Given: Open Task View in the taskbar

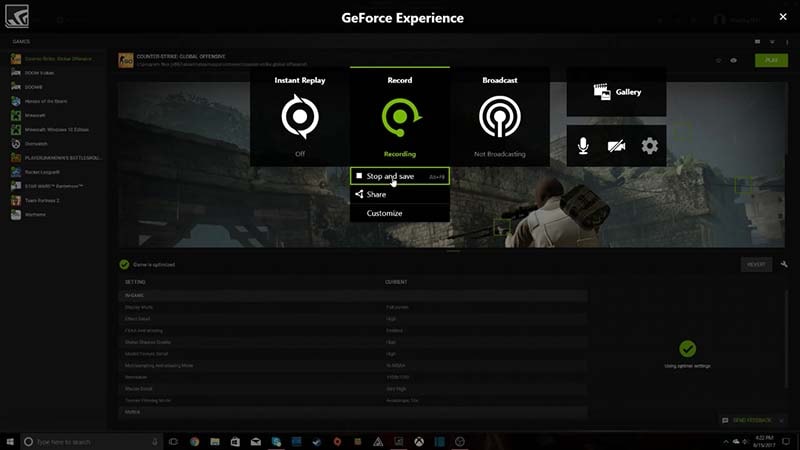Looking at the screenshot, I should 173,441.
